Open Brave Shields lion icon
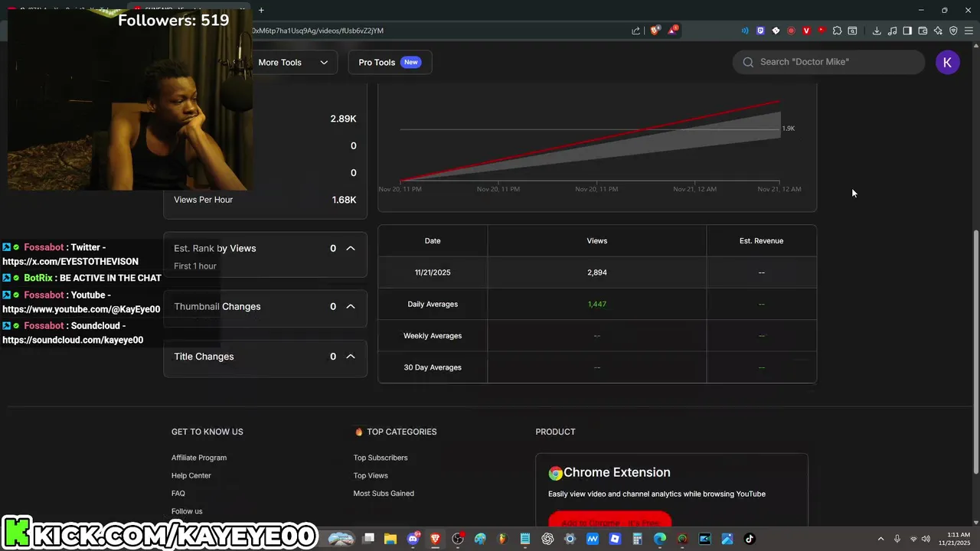This screenshot has height=551, width=980. coord(655,31)
